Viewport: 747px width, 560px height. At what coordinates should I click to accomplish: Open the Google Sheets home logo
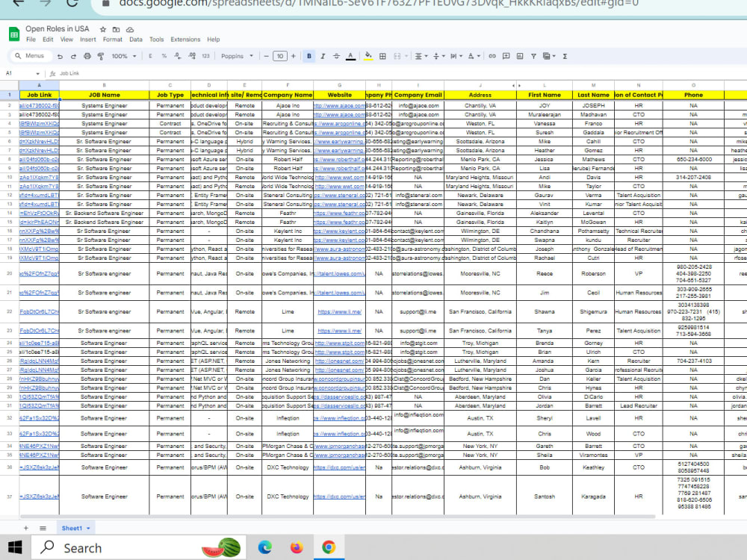(13, 34)
